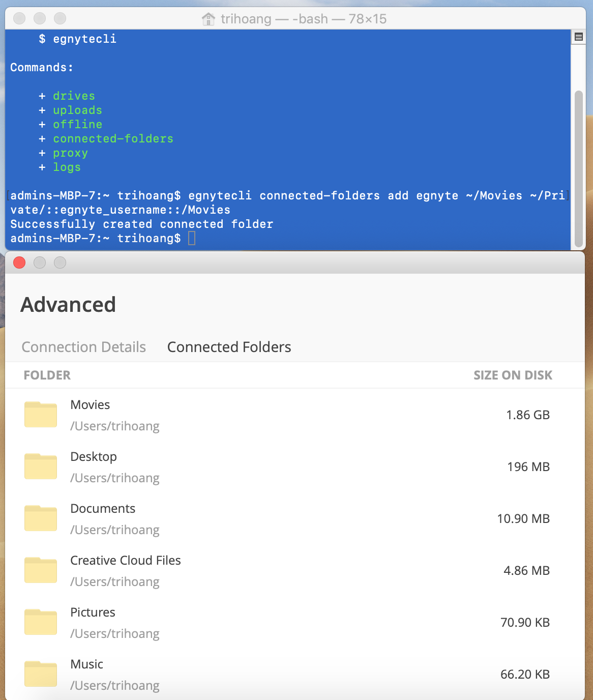The height and width of the screenshot is (700, 593).
Task: Select the Movies folder name
Action: click(90, 404)
